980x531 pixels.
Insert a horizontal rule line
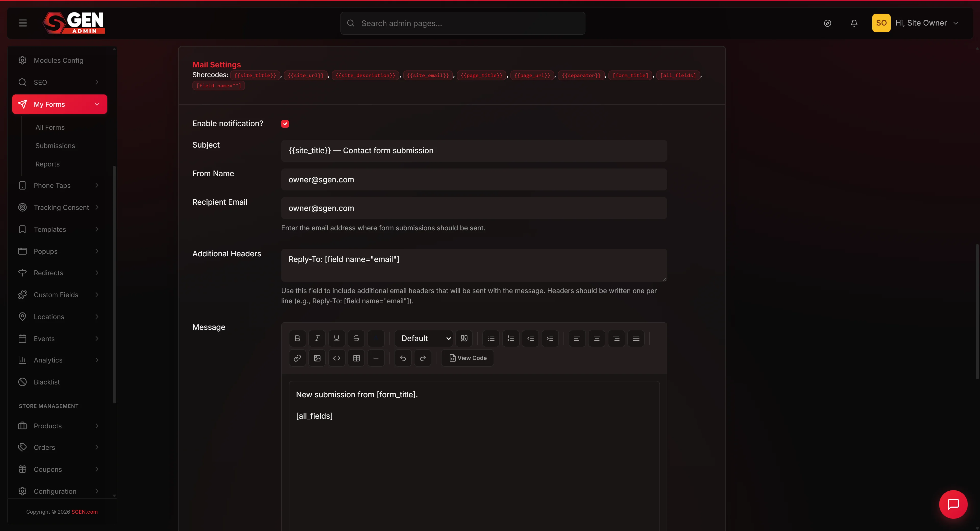376,358
